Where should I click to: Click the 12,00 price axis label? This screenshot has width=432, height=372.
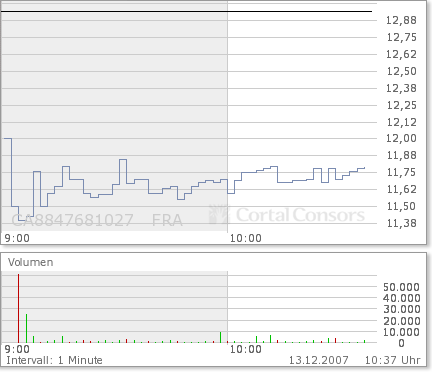click(401, 138)
